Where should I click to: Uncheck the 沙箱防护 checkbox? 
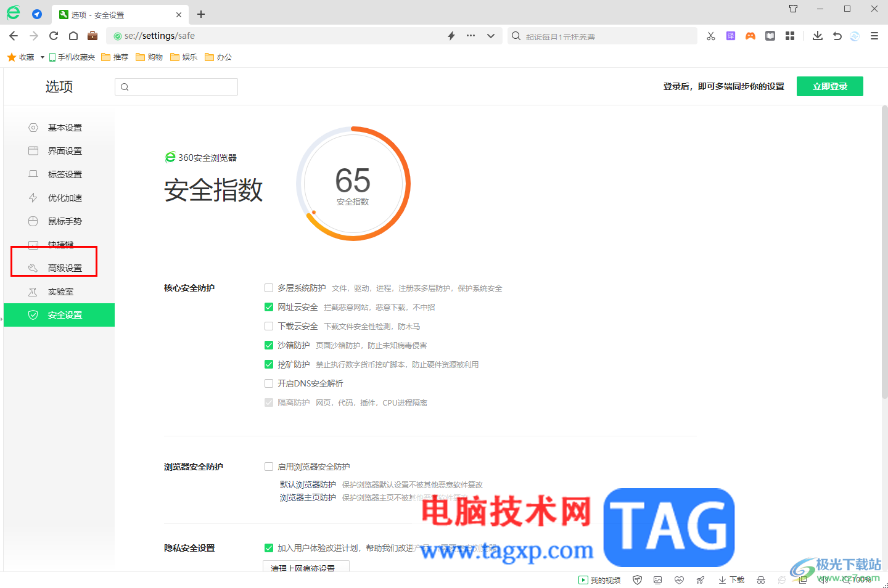pyautogui.click(x=269, y=345)
